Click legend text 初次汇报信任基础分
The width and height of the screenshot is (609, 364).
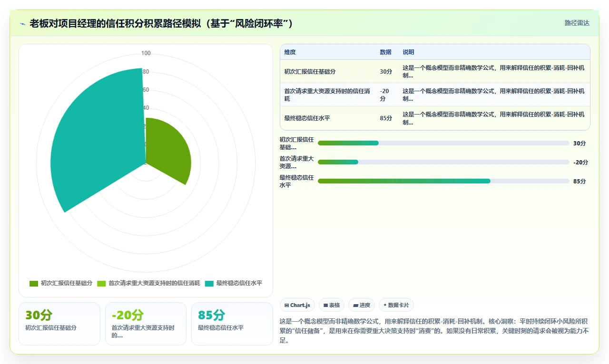click(67, 283)
